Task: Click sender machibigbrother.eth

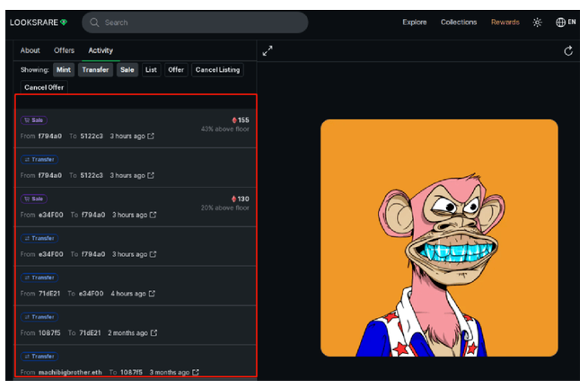Action: point(70,372)
